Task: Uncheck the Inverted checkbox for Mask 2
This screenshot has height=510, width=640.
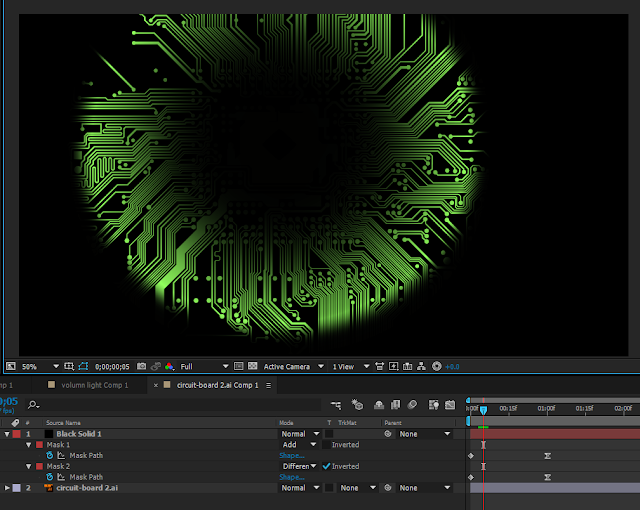Action: click(326, 466)
